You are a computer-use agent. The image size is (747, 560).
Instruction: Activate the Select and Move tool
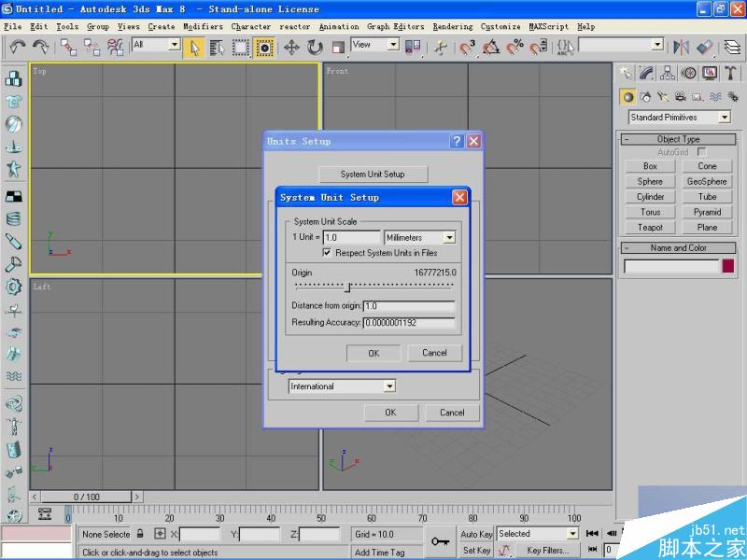292,47
